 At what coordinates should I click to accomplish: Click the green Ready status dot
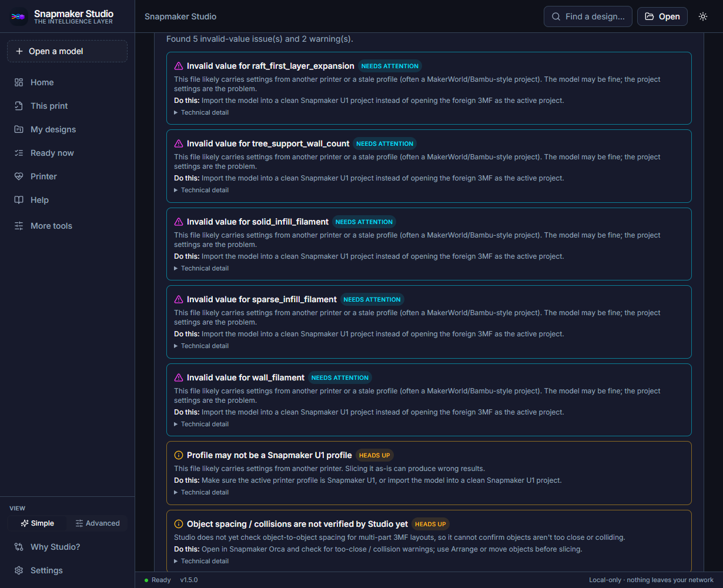[x=146, y=580]
